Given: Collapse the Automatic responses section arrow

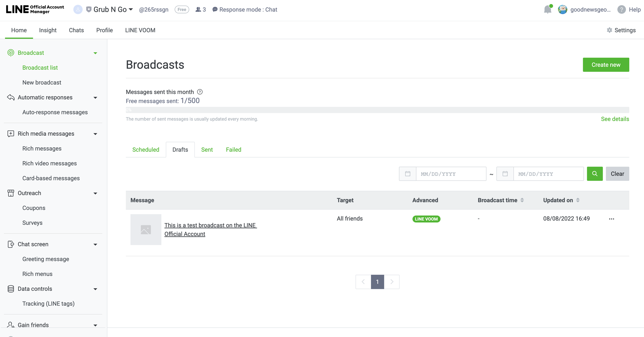Looking at the screenshot, I should point(95,98).
